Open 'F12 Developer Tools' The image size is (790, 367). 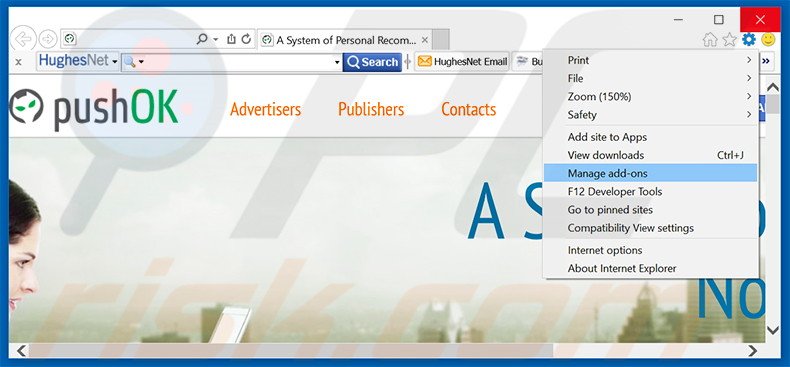(650, 191)
